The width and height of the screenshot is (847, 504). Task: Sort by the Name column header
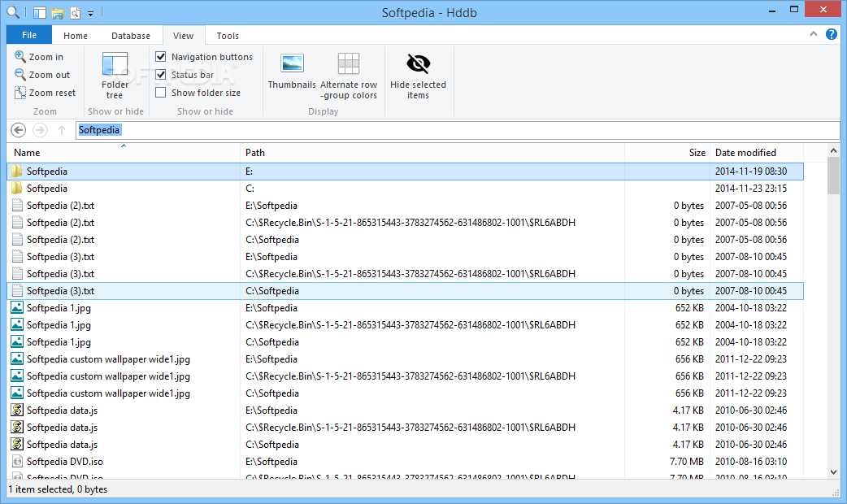(124, 153)
